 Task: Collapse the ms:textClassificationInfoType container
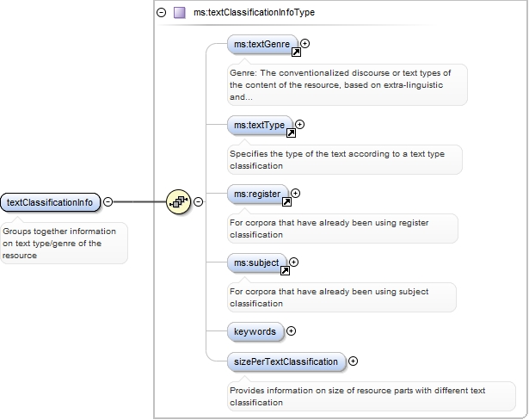(x=161, y=13)
